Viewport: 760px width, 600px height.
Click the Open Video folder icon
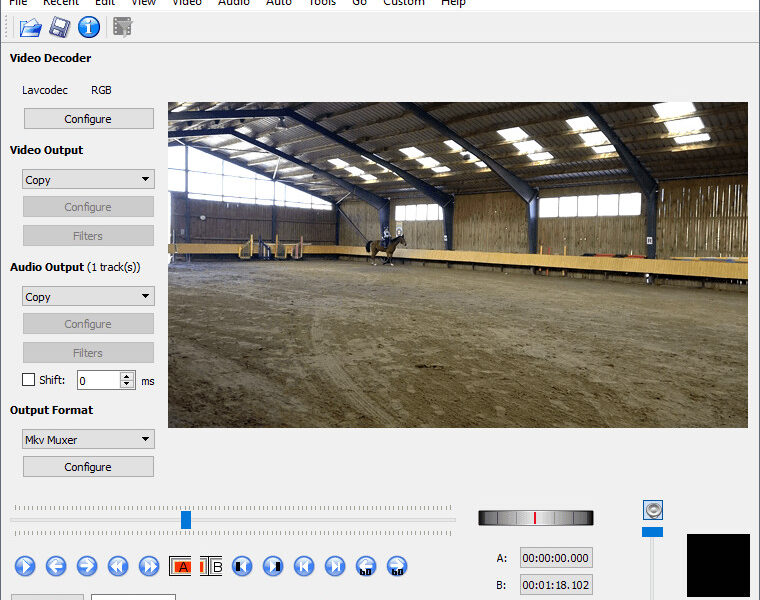[30, 27]
